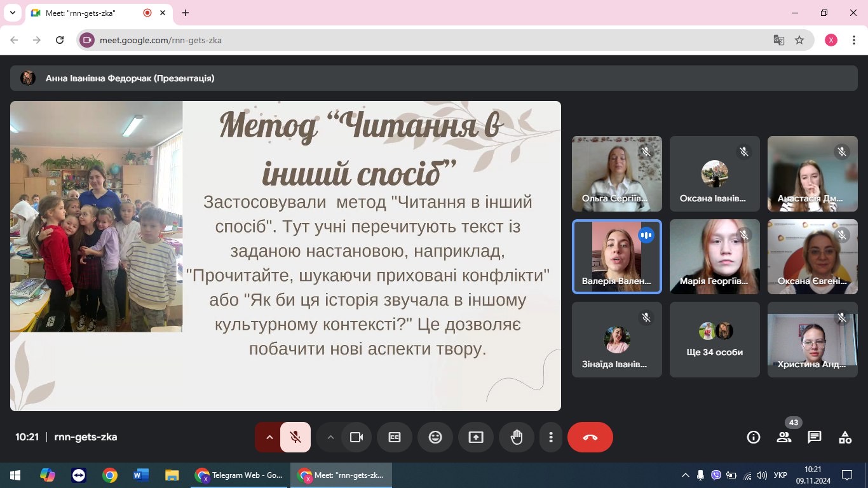Open more options three-dot menu
The width and height of the screenshot is (868, 488).
[x=551, y=437]
